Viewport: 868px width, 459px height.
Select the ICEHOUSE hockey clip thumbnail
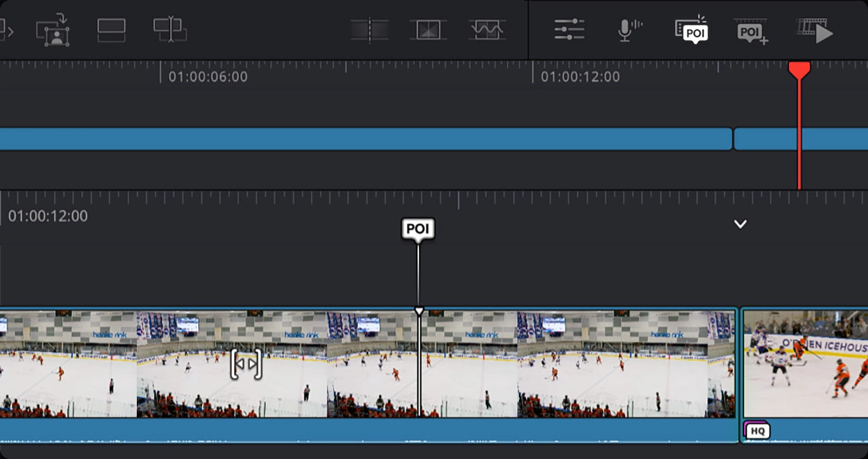tap(805, 363)
